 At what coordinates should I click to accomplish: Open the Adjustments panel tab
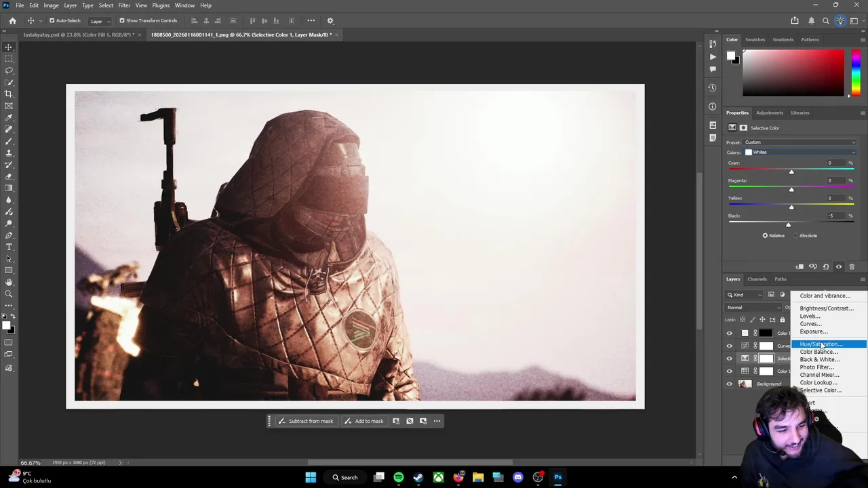pos(770,113)
